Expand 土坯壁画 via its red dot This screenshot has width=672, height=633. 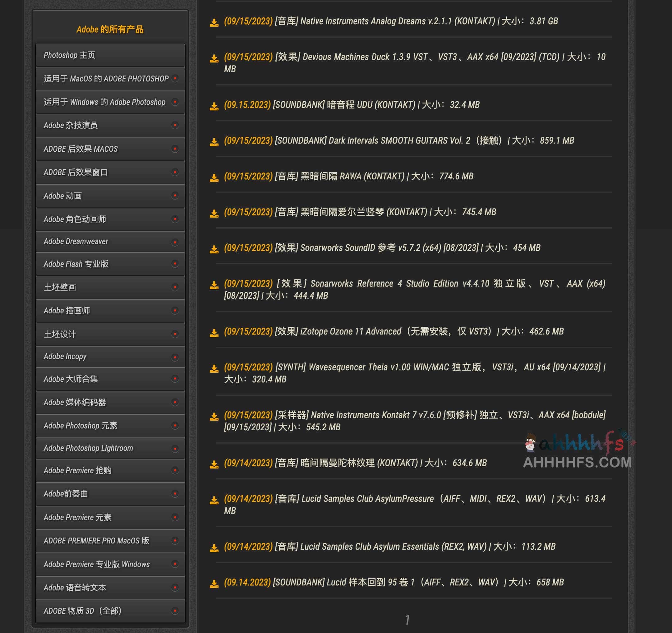pyautogui.click(x=175, y=287)
